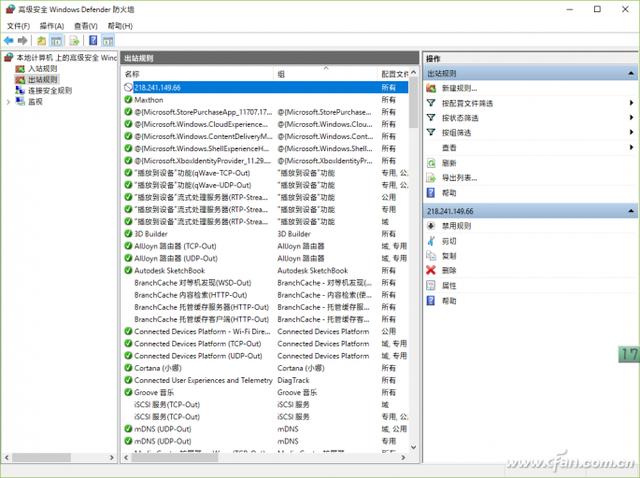The height and width of the screenshot is (478, 640).
Task: Sort rules by the 名称 column header
Action: point(133,74)
